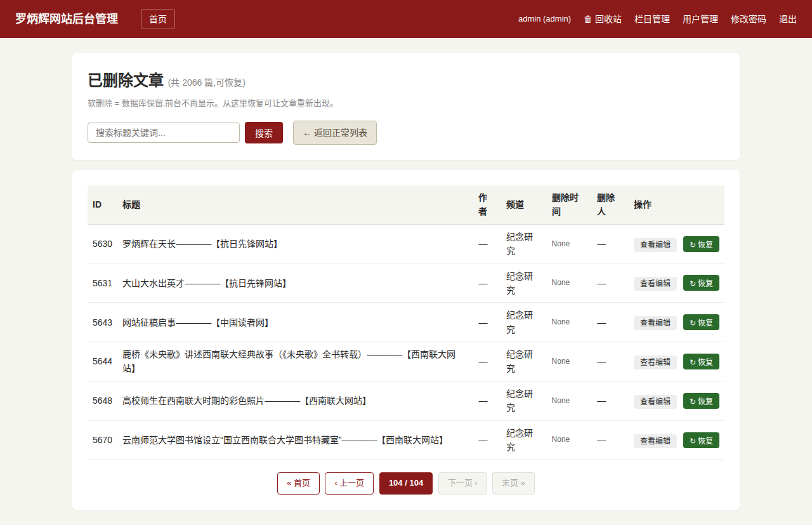Click the 操作 column header
Viewport: 812px width, 525px height.
[x=643, y=204]
